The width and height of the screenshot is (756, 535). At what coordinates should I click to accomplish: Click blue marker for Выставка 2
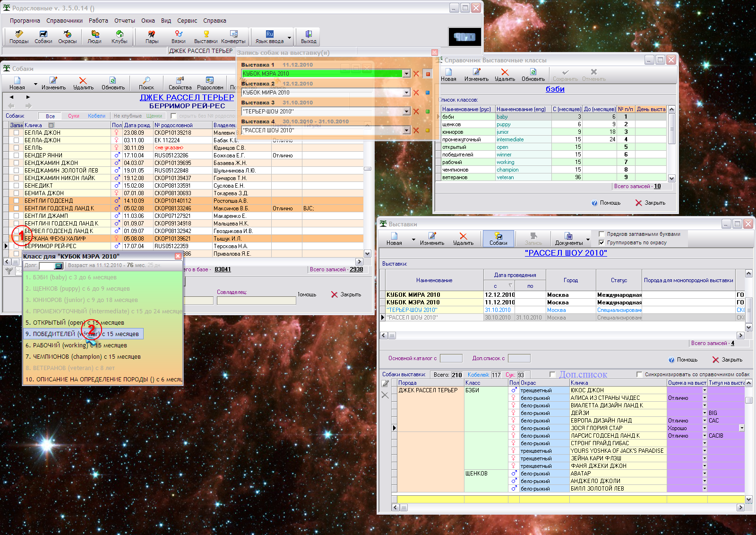(x=428, y=93)
